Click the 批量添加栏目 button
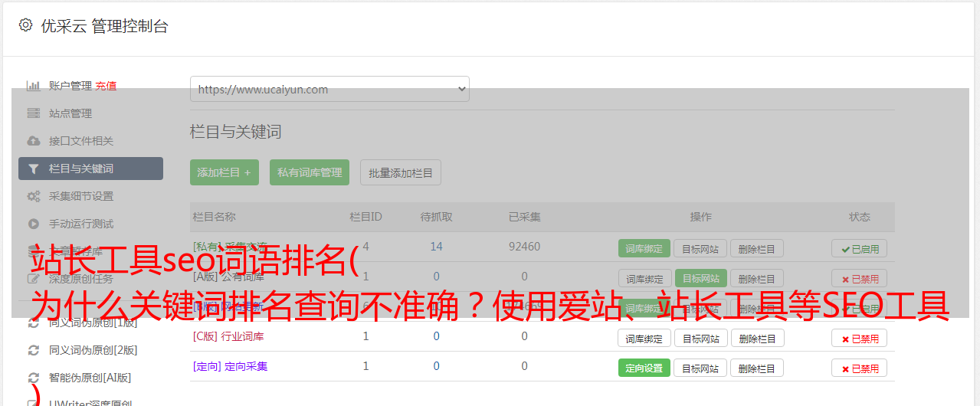 pos(401,172)
